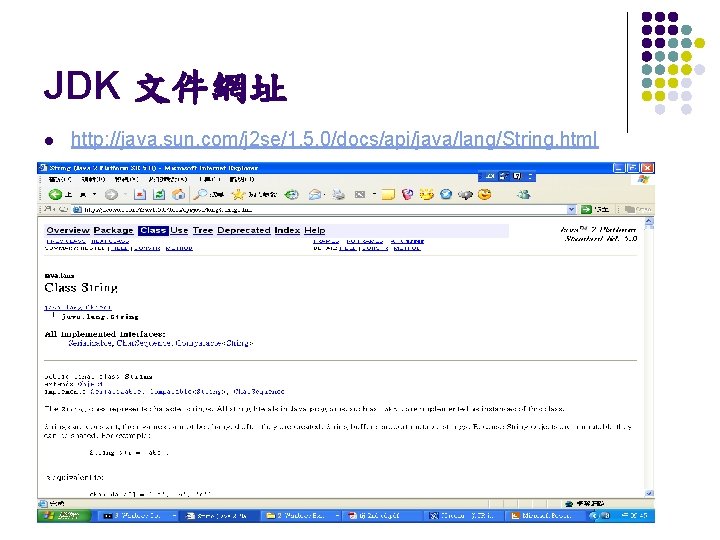This screenshot has width=720, height=540.
Task: Open the 我的最愛 (Favorites) menu
Action: (168, 180)
